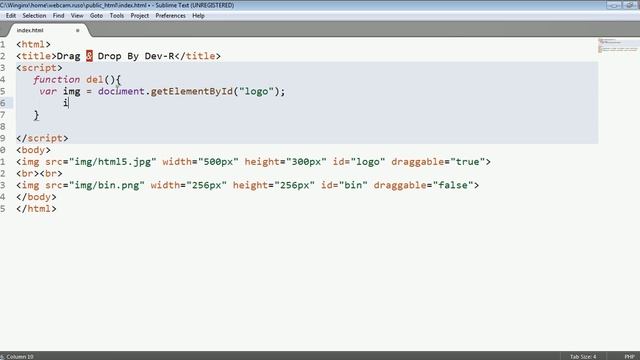
Task: Click "img/bin.png" source value
Action: tap(107, 185)
